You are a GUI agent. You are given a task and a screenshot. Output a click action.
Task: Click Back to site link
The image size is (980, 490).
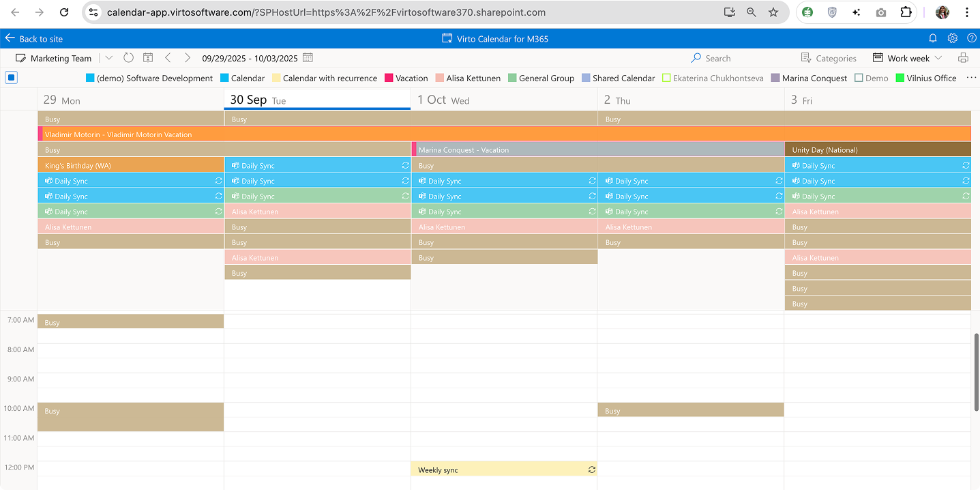point(35,39)
